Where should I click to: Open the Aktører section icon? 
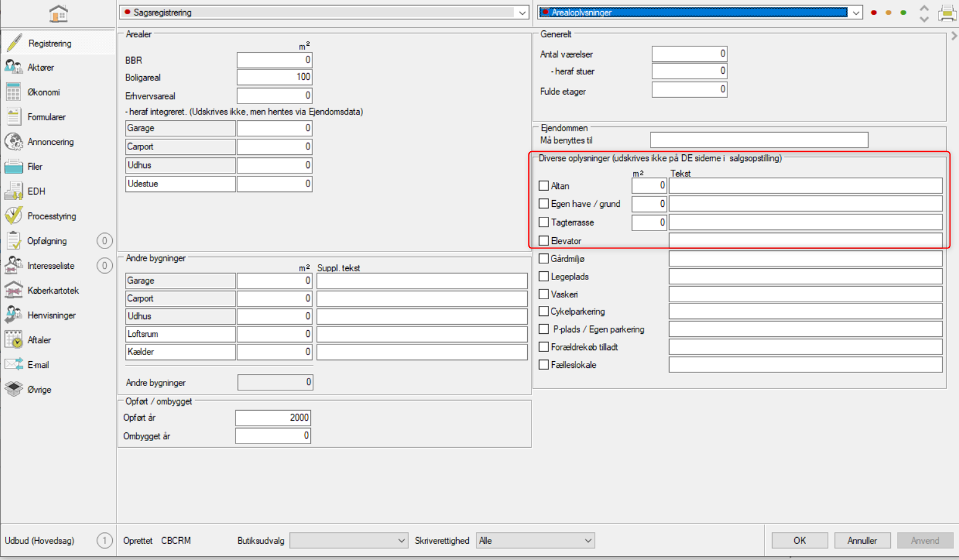14,67
